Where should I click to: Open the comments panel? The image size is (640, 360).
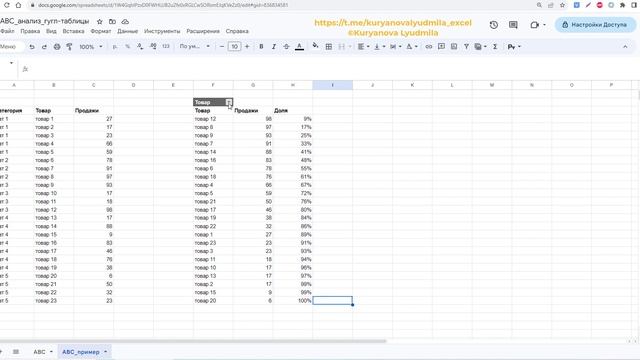coord(513,25)
